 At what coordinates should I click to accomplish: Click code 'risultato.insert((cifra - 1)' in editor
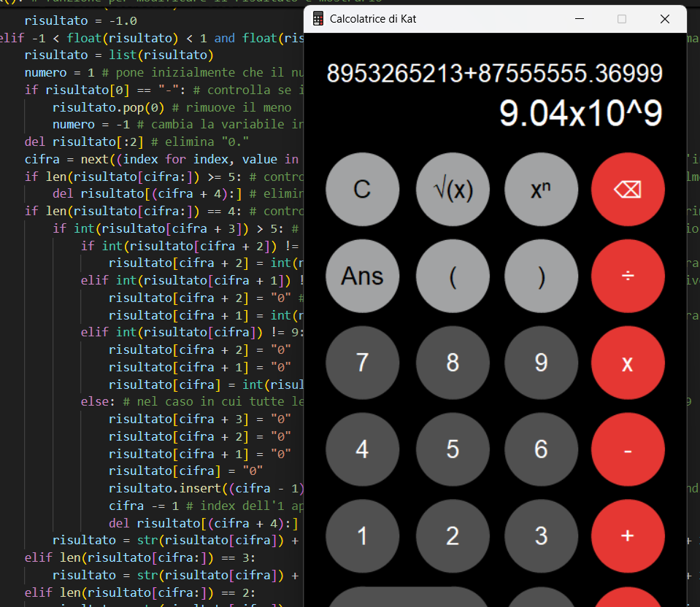tap(207, 488)
